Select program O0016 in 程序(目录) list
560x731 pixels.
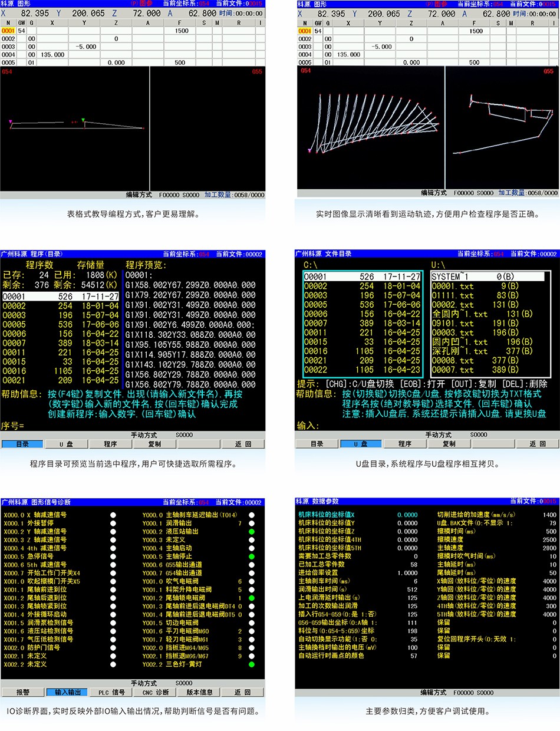pyautogui.click(x=61, y=371)
